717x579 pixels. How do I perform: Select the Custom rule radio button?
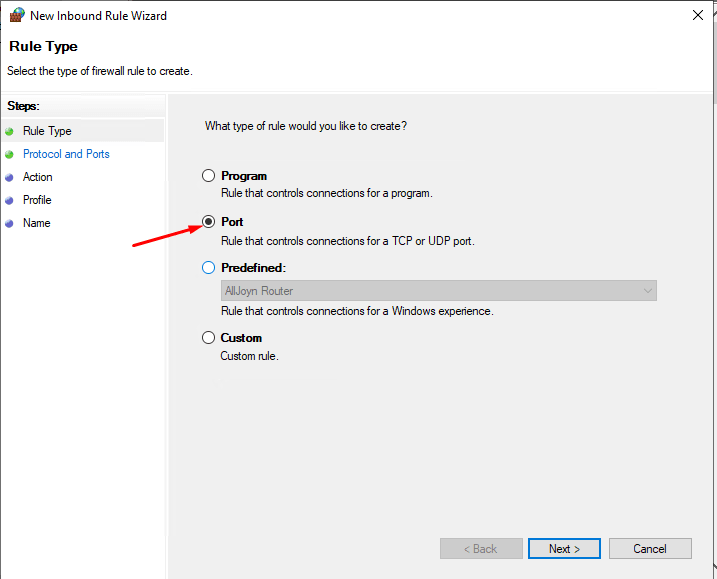pyautogui.click(x=209, y=338)
